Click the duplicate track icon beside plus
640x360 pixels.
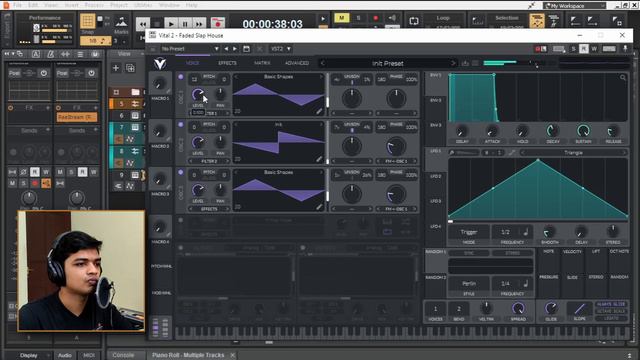[130, 68]
